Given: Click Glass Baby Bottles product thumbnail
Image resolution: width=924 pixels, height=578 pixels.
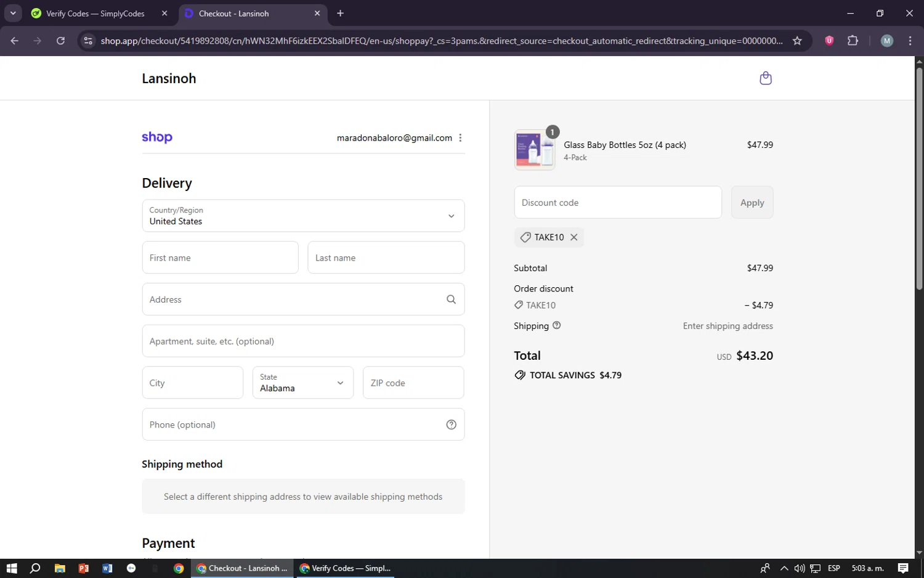Looking at the screenshot, I should (x=535, y=150).
